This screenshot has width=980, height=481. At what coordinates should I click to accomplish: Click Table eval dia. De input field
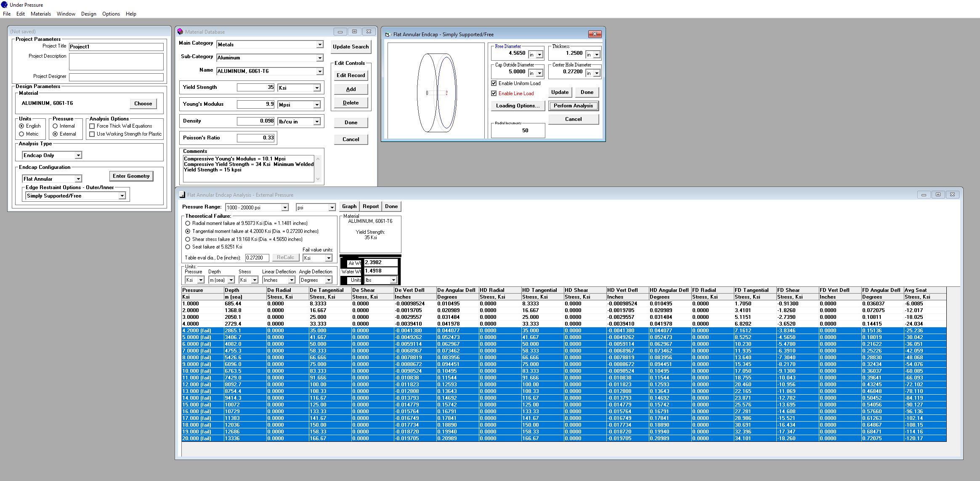point(257,258)
